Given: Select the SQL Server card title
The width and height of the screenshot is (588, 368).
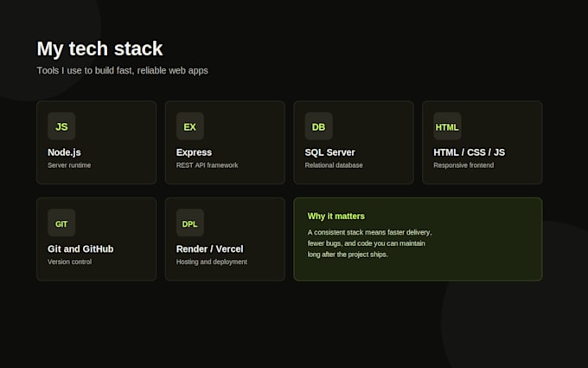Looking at the screenshot, I should tap(330, 152).
